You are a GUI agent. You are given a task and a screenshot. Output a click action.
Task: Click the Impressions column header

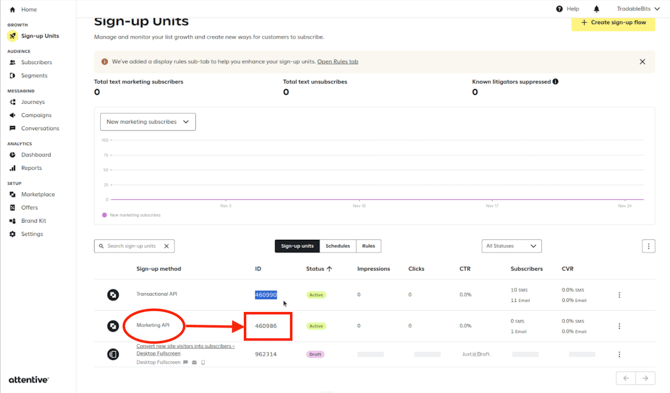pyautogui.click(x=373, y=269)
